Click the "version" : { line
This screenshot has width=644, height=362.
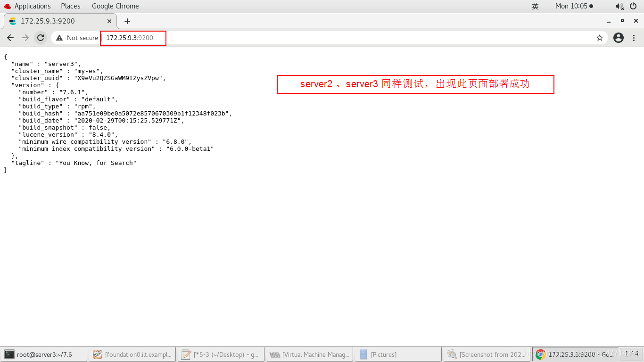35,85
